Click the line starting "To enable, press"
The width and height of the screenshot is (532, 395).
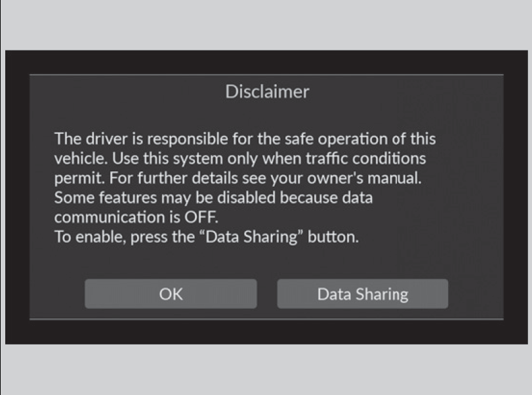pos(207,238)
